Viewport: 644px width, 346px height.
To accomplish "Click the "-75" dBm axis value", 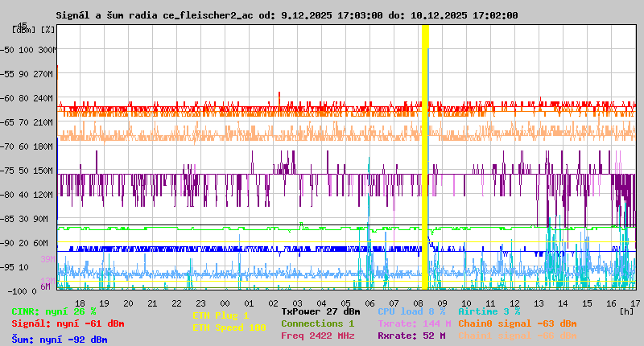I will [x=6, y=171].
